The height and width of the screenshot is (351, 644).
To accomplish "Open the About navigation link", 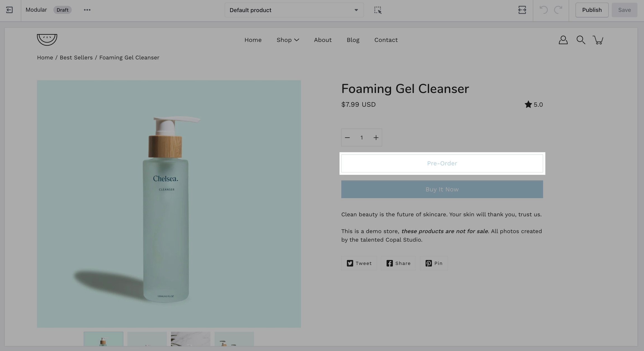I will coord(323,40).
